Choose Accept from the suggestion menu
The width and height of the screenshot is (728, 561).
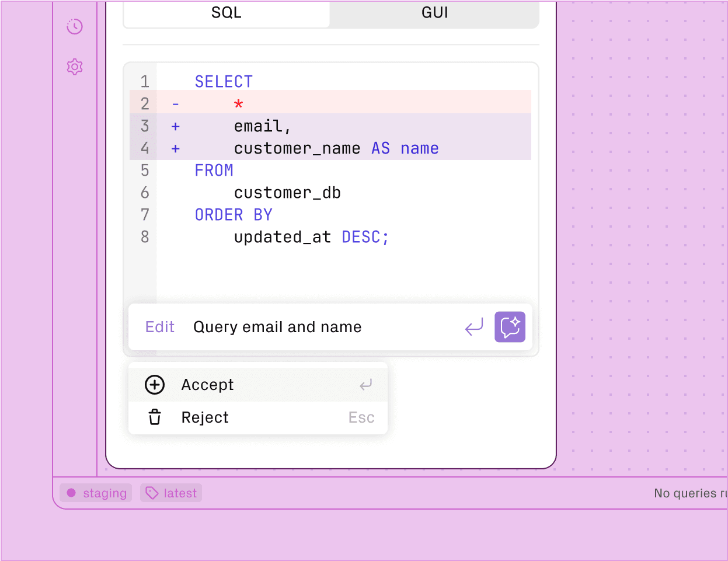(207, 384)
